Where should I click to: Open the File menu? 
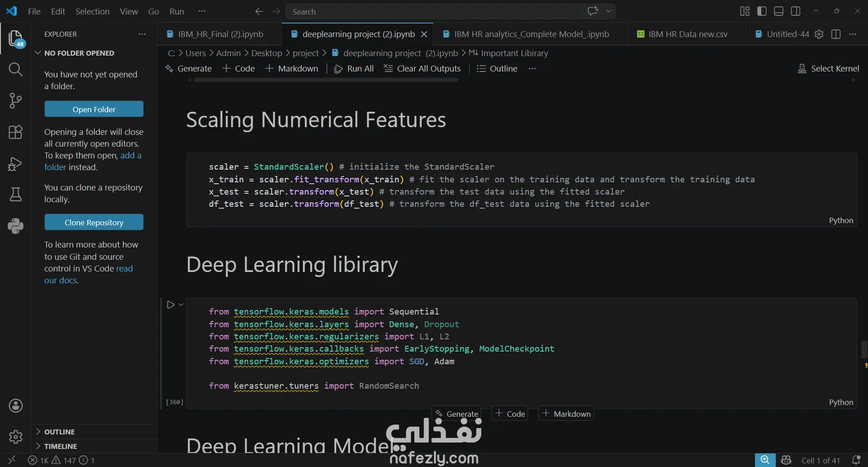[34, 11]
